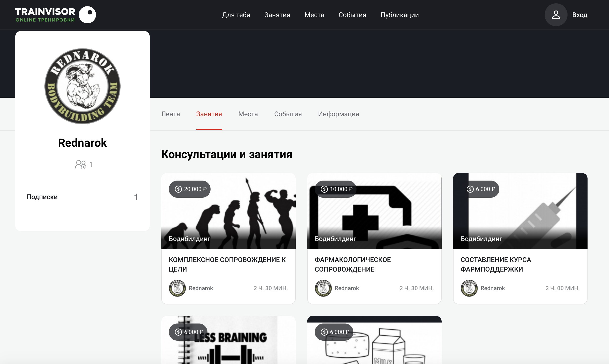Click Фармакологическое сопровождение consultation card

pos(374,237)
